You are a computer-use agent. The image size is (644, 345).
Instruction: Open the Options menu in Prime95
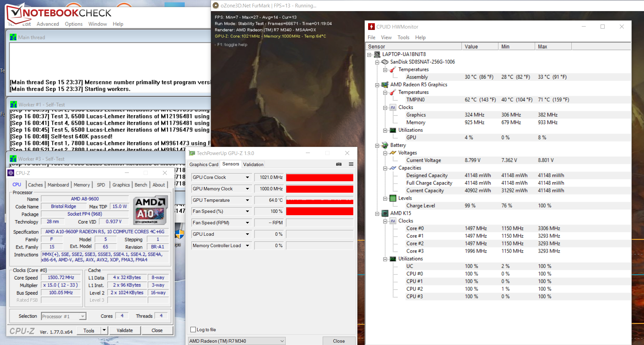(x=74, y=24)
